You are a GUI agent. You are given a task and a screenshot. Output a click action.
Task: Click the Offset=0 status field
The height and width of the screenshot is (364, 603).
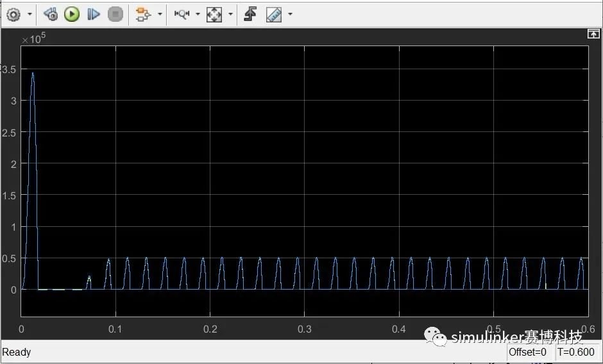(527, 352)
